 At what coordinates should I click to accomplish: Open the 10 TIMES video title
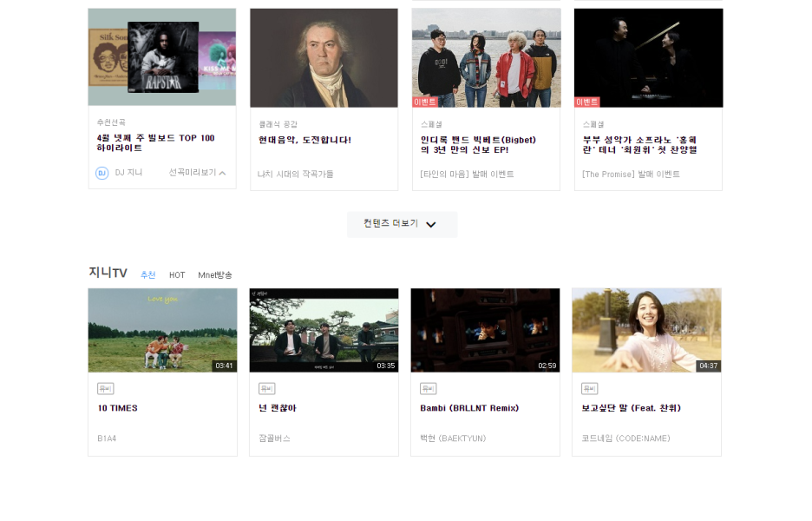(118, 408)
